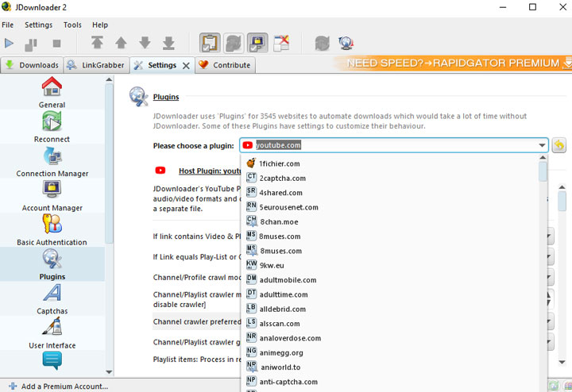Toggle premium accounts toolbar button
Viewport: 572px width, 392px height.
coord(257,43)
